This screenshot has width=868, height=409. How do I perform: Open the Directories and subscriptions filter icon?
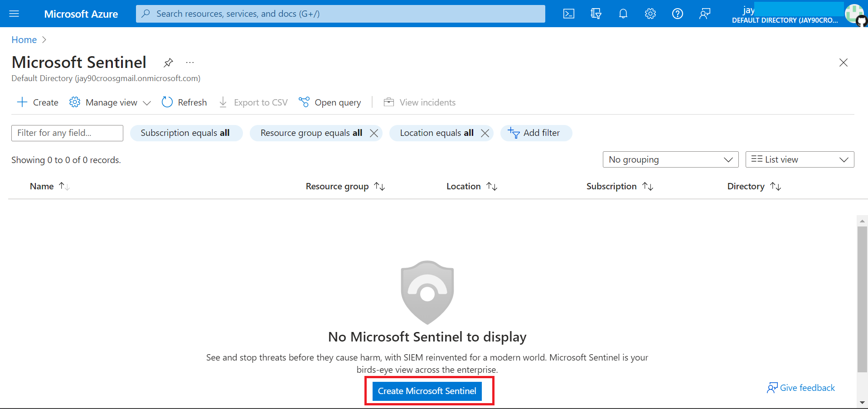[596, 14]
